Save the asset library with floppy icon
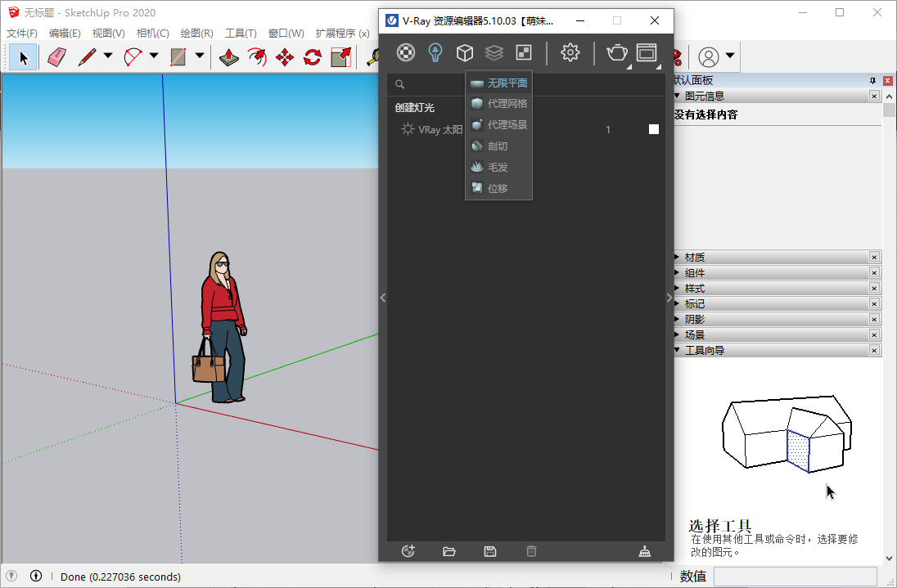 pyautogui.click(x=489, y=551)
